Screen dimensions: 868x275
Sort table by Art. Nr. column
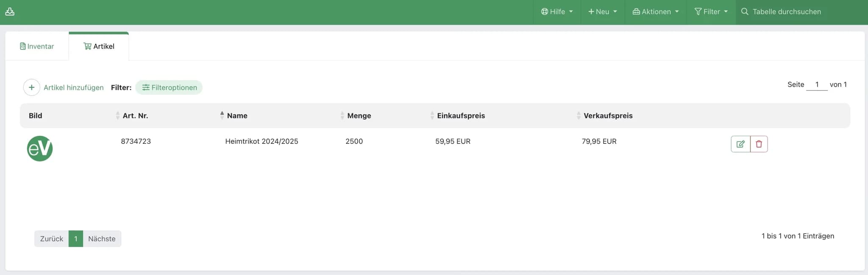tap(135, 115)
